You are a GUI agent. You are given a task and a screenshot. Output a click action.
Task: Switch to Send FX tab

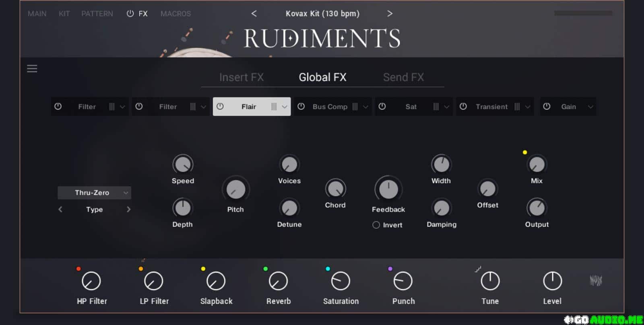point(403,77)
